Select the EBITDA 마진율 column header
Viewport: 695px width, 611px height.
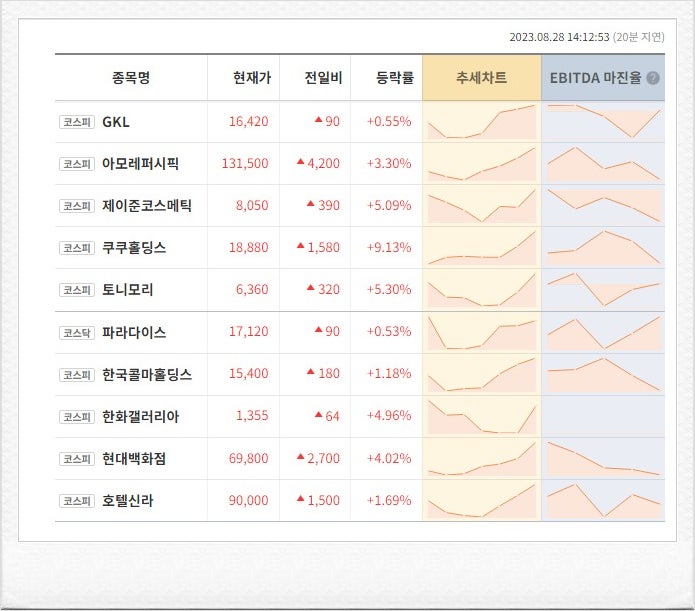(x=603, y=78)
